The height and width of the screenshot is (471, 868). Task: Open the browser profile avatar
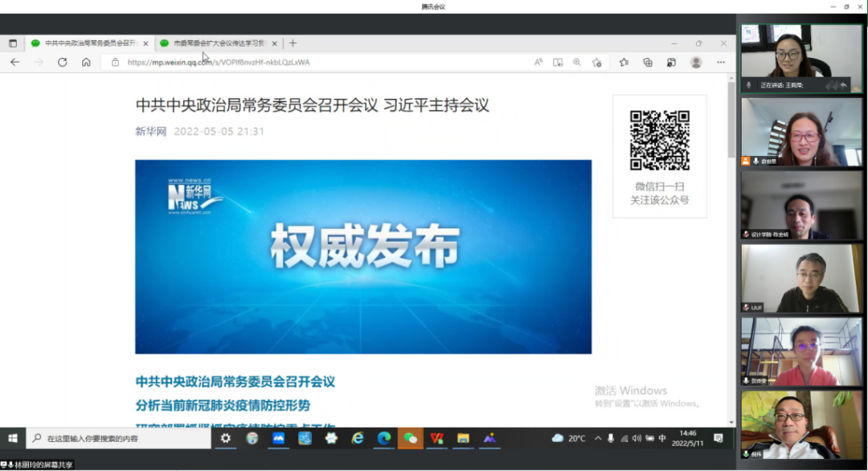pyautogui.click(x=696, y=63)
